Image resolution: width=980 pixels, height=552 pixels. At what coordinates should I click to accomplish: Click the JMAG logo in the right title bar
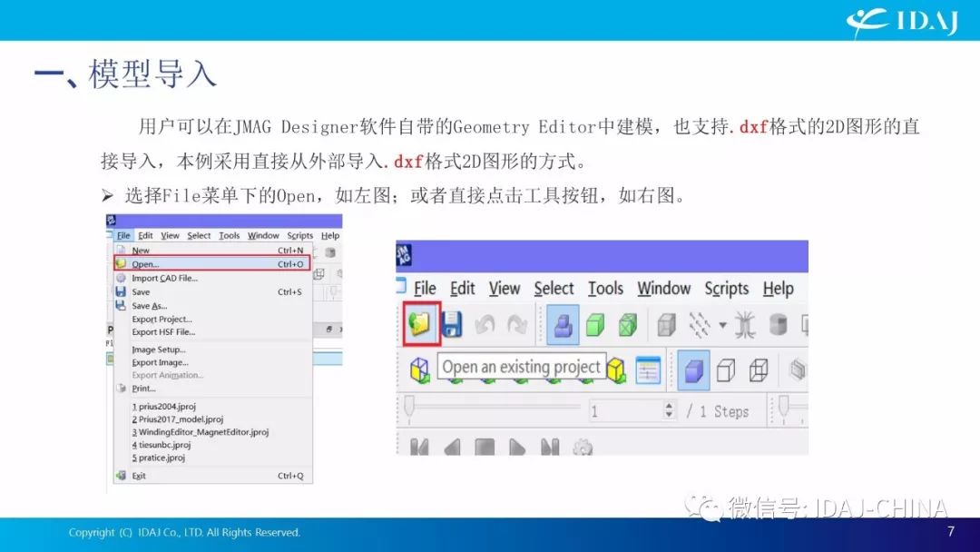tap(404, 255)
